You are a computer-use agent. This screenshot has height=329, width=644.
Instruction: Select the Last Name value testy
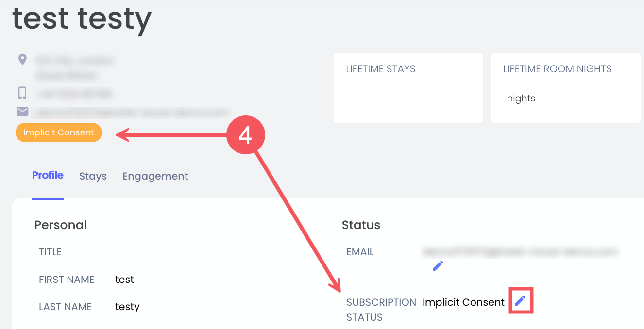pos(127,307)
